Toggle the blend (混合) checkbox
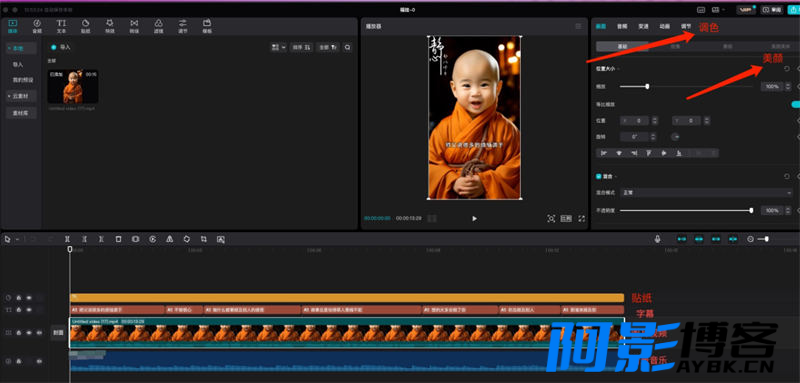This screenshot has height=383, width=800. coord(599,176)
